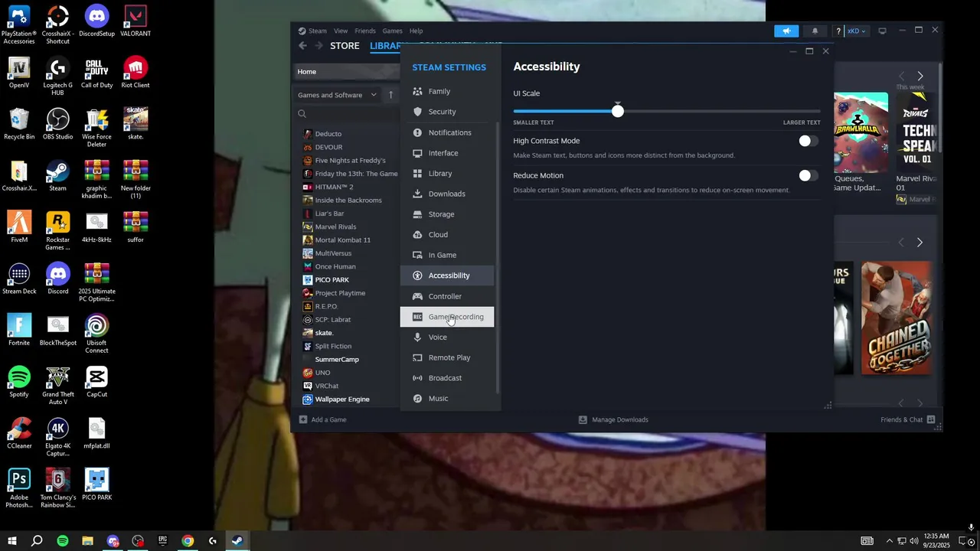Select Accessibility settings category

[447, 275]
